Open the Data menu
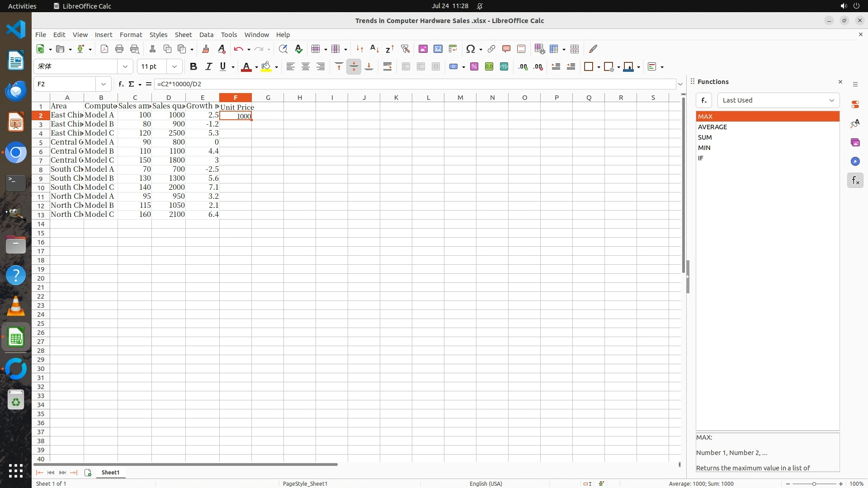868x488 pixels. click(x=206, y=35)
